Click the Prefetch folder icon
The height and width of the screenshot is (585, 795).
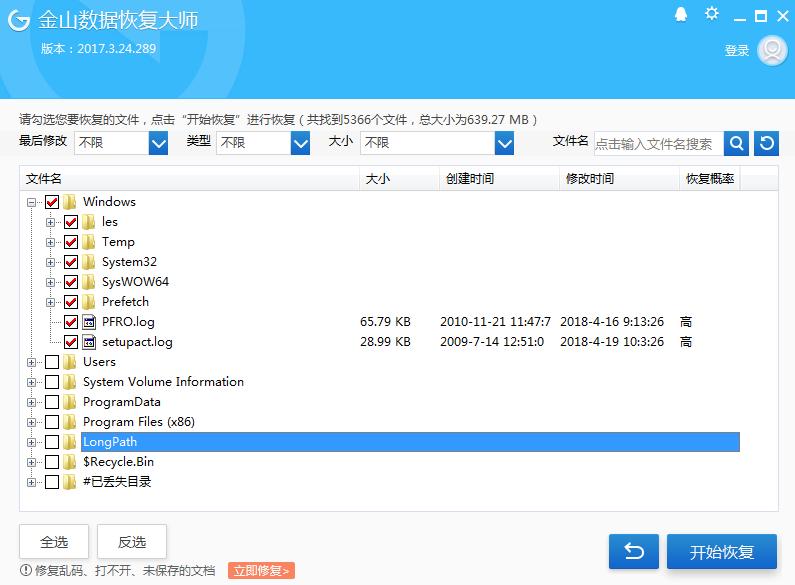pos(89,302)
